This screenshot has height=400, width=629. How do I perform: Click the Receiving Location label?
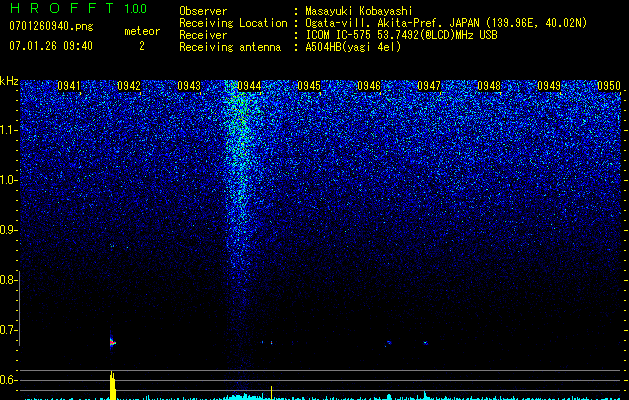click(x=233, y=23)
